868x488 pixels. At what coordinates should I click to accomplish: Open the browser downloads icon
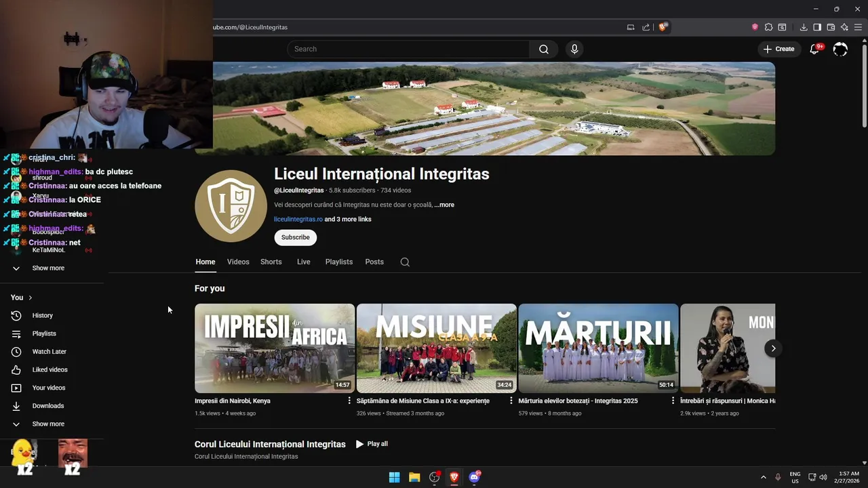pyautogui.click(x=804, y=27)
